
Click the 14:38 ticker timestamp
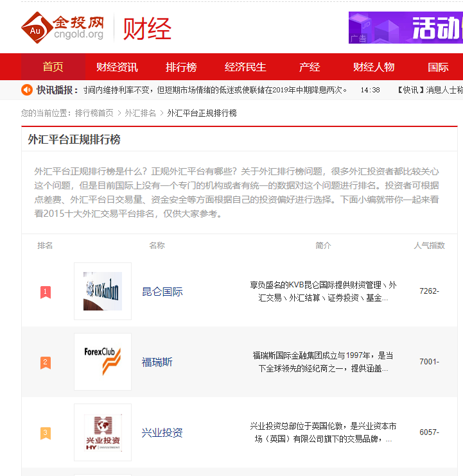(x=370, y=90)
